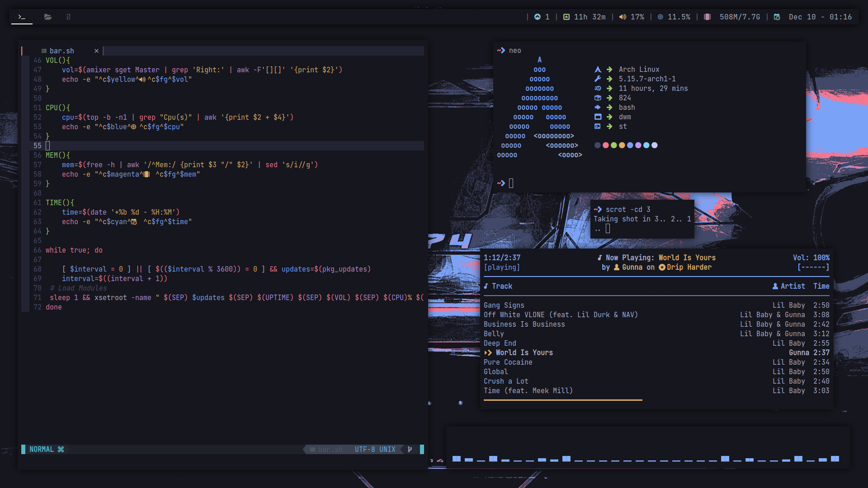Click the playing track World Is Yours
The height and width of the screenshot is (488, 868).
point(524,352)
